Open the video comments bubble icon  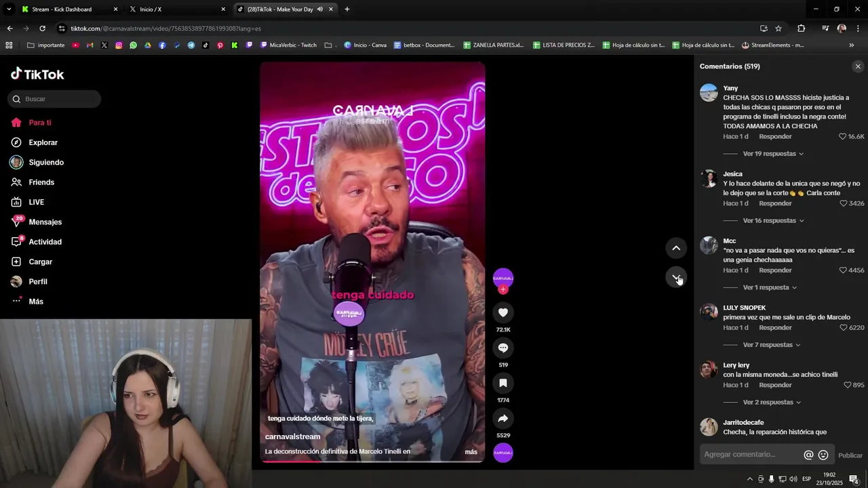pyautogui.click(x=503, y=348)
